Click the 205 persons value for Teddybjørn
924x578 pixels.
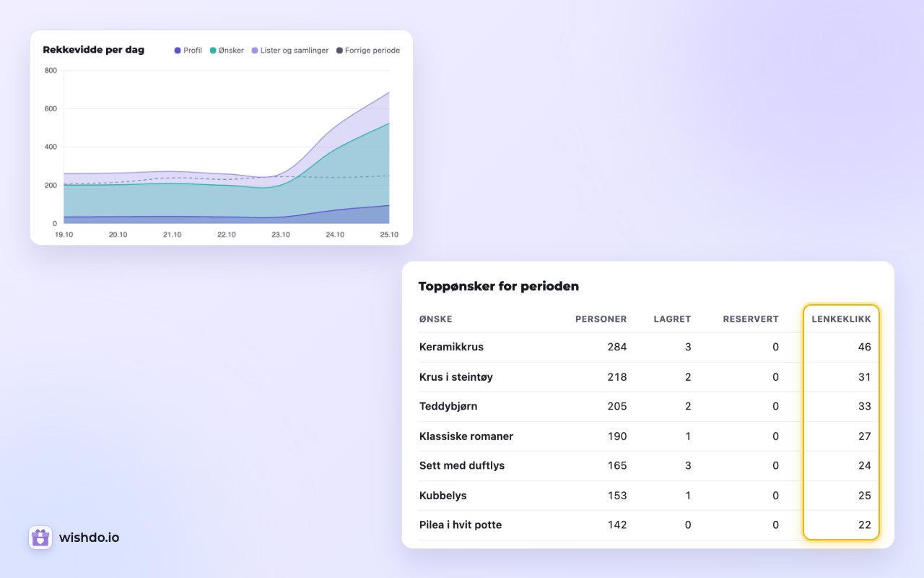click(617, 406)
